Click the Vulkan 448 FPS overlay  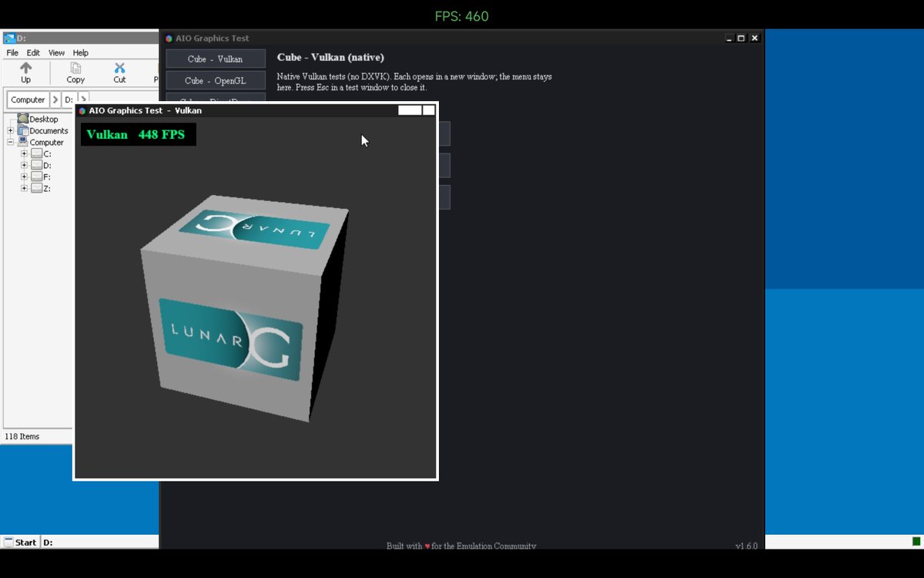(x=138, y=134)
